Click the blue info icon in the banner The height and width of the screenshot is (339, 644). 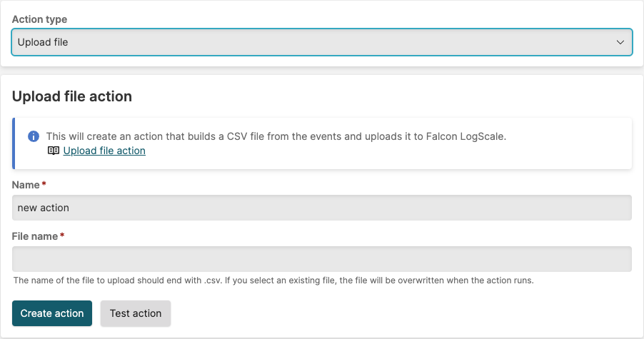click(33, 136)
